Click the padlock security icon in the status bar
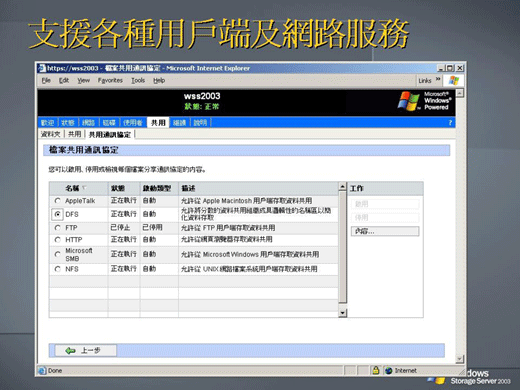This screenshot has height=390, width=520. click(376, 370)
